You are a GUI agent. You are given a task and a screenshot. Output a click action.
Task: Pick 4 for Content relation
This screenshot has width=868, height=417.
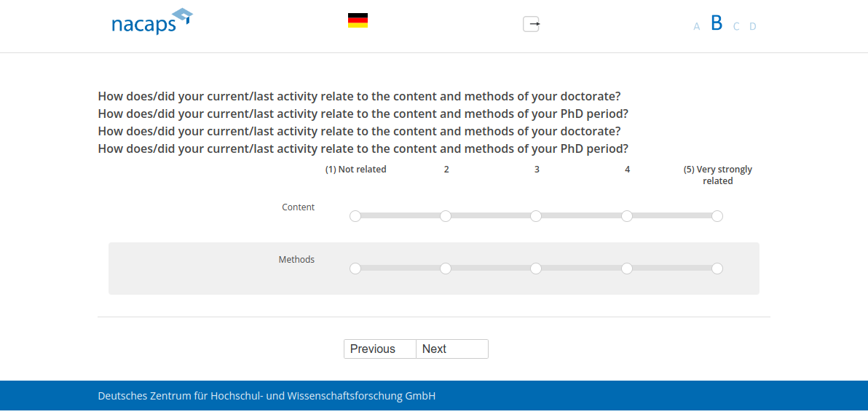click(627, 216)
